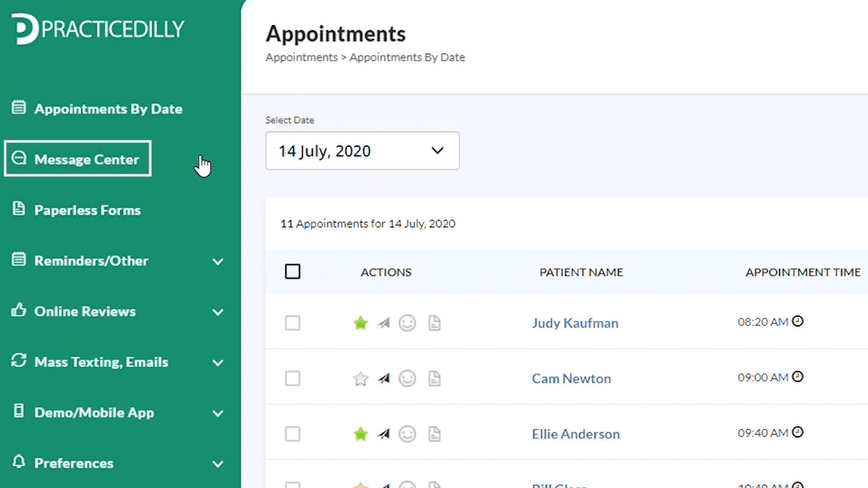Screen dimensions: 868x488
Task: Click the Message Center chat icon
Action: (x=19, y=158)
